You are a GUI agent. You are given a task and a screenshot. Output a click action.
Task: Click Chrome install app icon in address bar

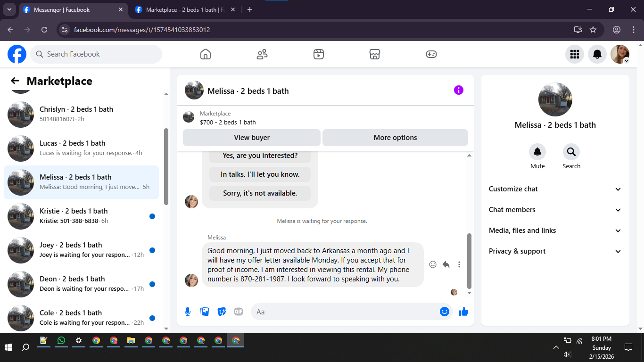(578, 30)
